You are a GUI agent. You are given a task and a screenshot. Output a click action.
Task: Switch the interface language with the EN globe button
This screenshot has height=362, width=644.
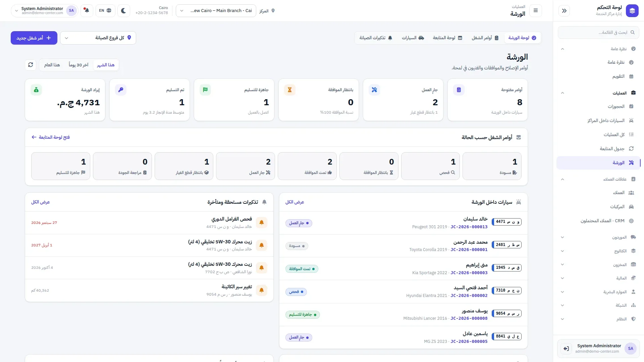pyautogui.click(x=105, y=11)
